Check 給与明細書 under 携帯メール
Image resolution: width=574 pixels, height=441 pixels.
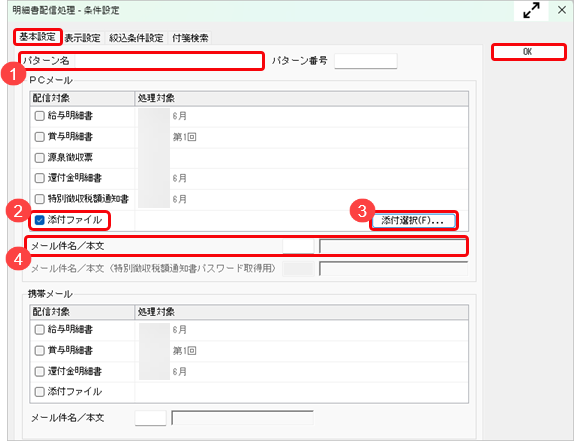tap(39, 330)
